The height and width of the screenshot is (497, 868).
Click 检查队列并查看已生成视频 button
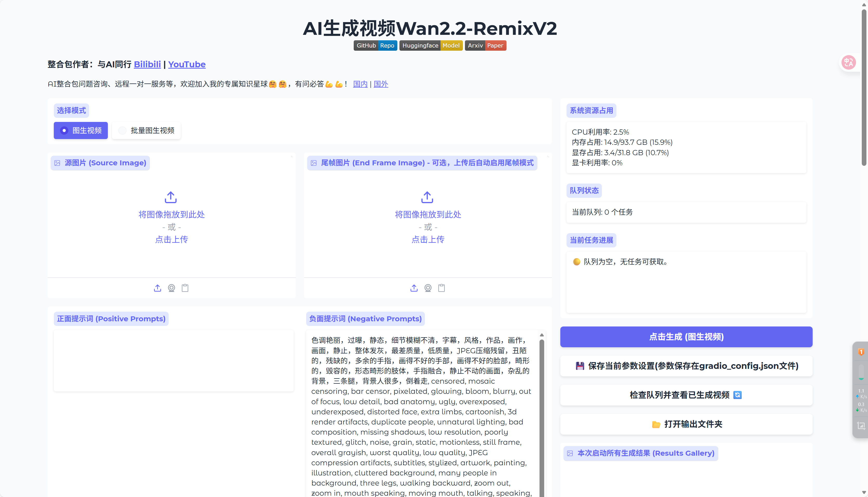point(686,395)
